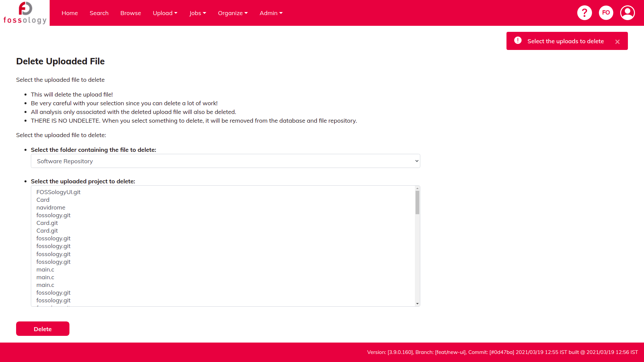The image size is (644, 362).
Task: Click the user account profile icon
Action: [x=627, y=13]
